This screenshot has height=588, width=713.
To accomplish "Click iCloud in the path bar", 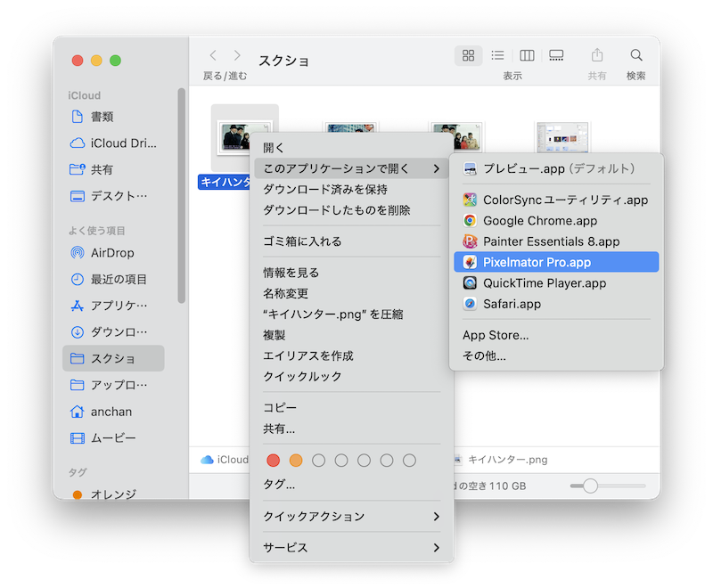I will [225, 460].
